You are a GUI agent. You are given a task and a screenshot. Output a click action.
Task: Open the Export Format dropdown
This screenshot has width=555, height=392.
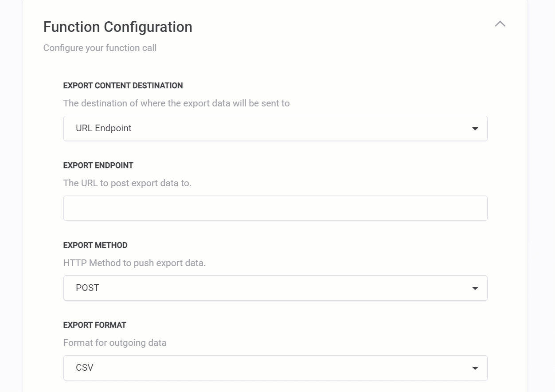click(275, 368)
